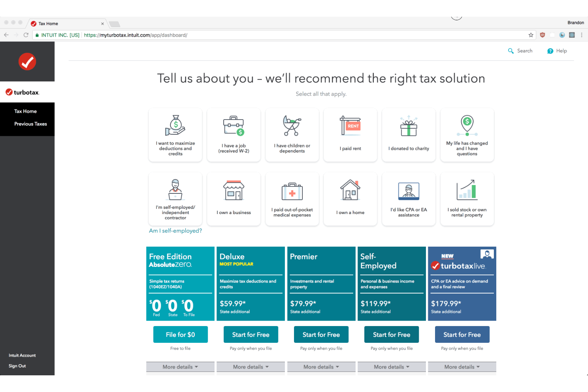Click the brown shield extension icon
Viewport: 588px width, 392px height.
542,35
